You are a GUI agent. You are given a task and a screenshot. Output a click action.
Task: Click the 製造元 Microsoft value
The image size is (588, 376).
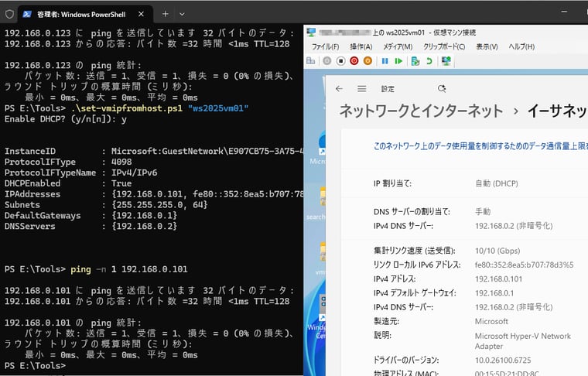click(491, 321)
